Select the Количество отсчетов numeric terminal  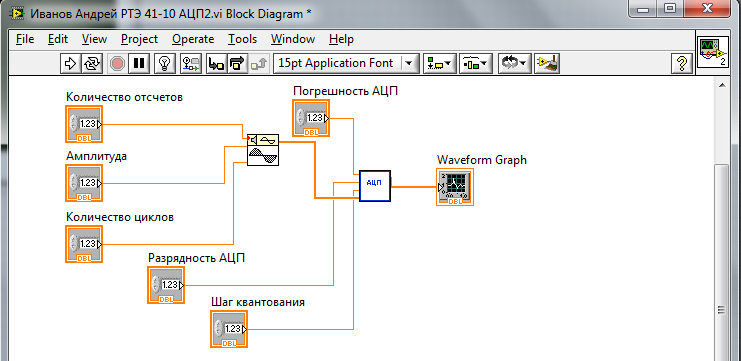pyautogui.click(x=84, y=124)
